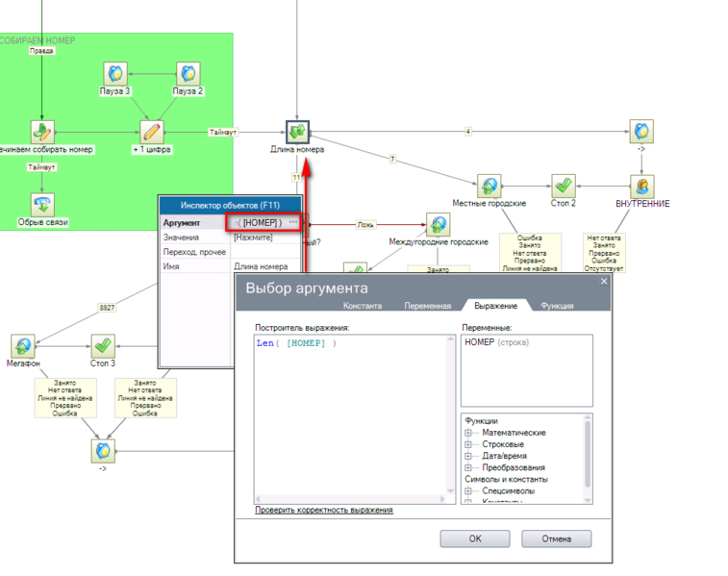Click the transition label 4
This screenshot has width=728, height=576.
pyautogui.click(x=468, y=132)
